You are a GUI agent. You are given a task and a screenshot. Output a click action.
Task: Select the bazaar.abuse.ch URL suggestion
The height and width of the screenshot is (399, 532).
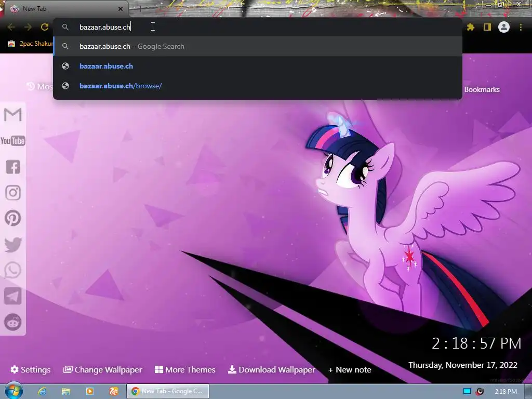[x=258, y=66]
